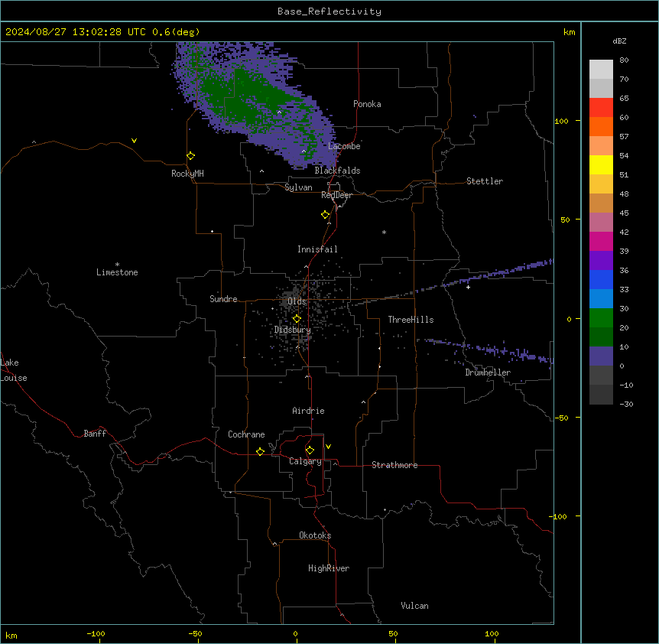659x644 pixels.
Task: Click the Base_Reflectivity title
Action: point(329,11)
